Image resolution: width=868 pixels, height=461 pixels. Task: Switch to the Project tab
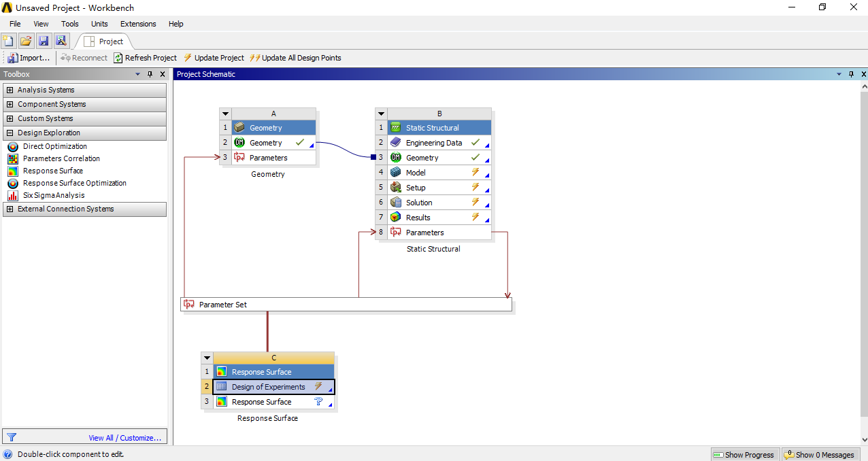pyautogui.click(x=110, y=41)
